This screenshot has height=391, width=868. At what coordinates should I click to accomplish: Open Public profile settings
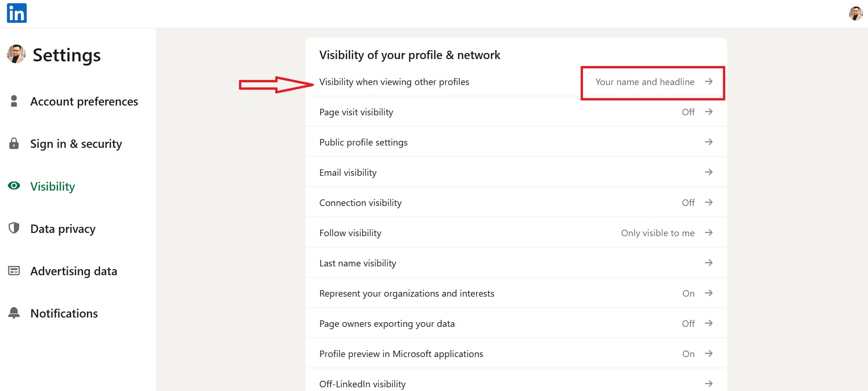coord(516,142)
